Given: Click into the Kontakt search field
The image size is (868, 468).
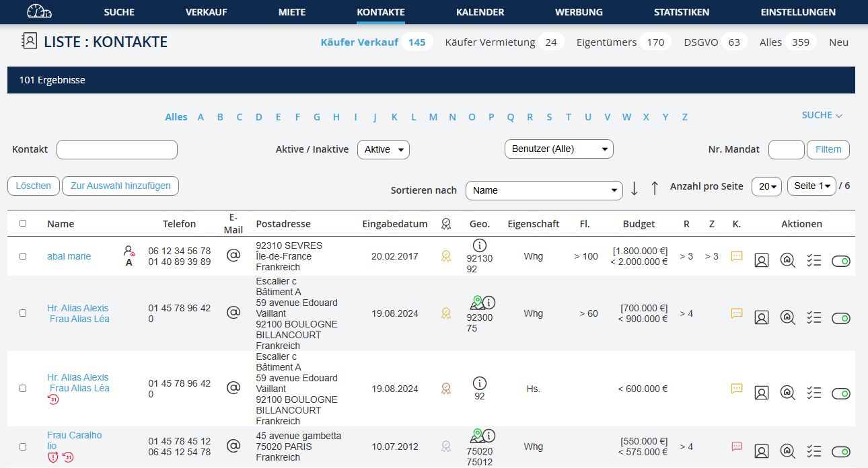Looking at the screenshot, I should click(x=117, y=149).
